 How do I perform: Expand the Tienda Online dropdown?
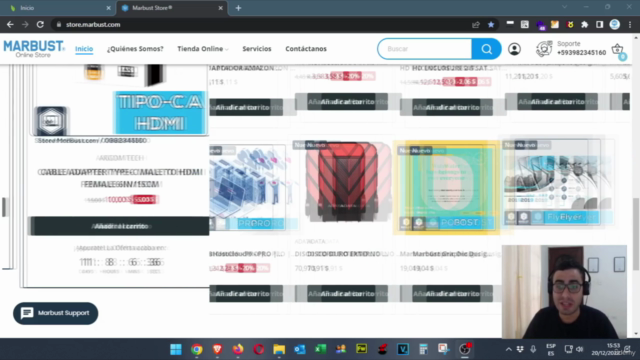(203, 49)
